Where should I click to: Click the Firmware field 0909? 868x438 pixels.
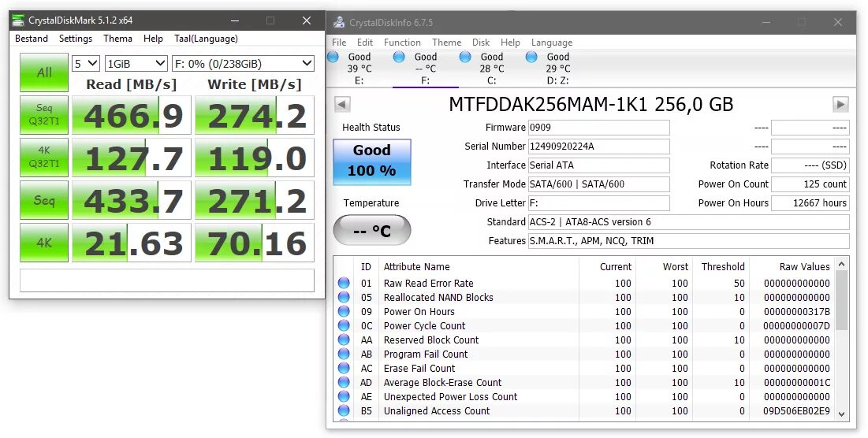point(599,127)
